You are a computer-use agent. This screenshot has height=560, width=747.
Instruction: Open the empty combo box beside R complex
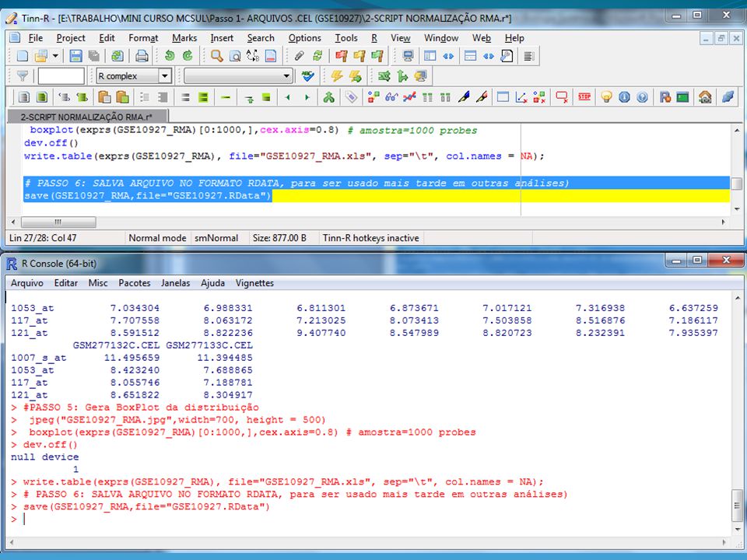(238, 75)
